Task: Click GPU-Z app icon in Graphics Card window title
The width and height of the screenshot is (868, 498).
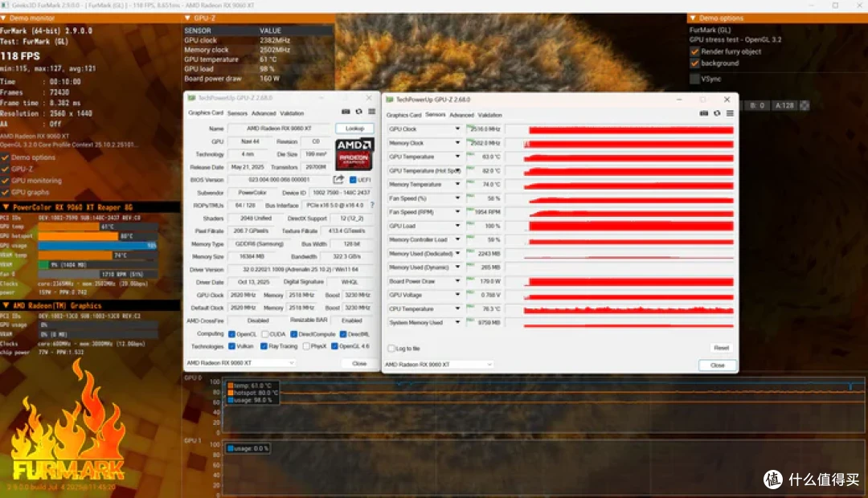Action: click(191, 98)
